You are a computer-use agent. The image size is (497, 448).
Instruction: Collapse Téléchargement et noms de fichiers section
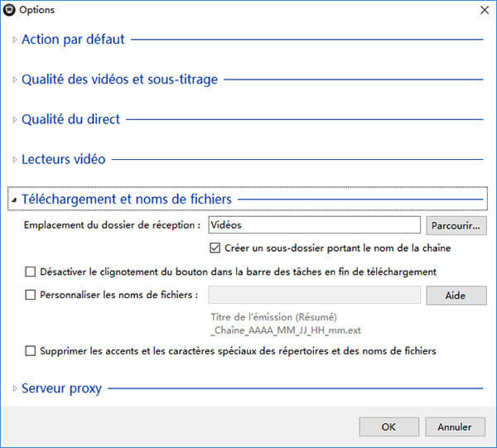pyautogui.click(x=126, y=199)
